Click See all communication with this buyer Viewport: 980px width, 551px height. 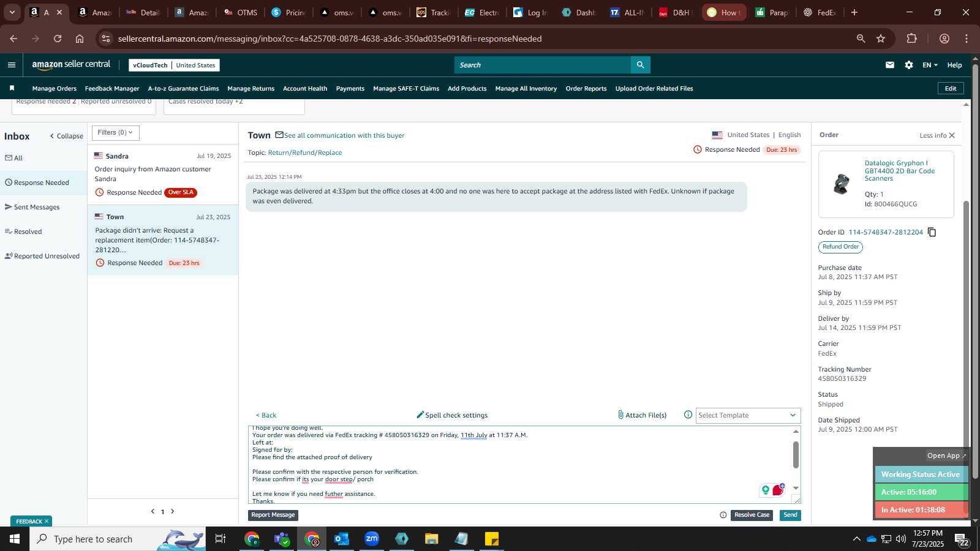tap(344, 135)
